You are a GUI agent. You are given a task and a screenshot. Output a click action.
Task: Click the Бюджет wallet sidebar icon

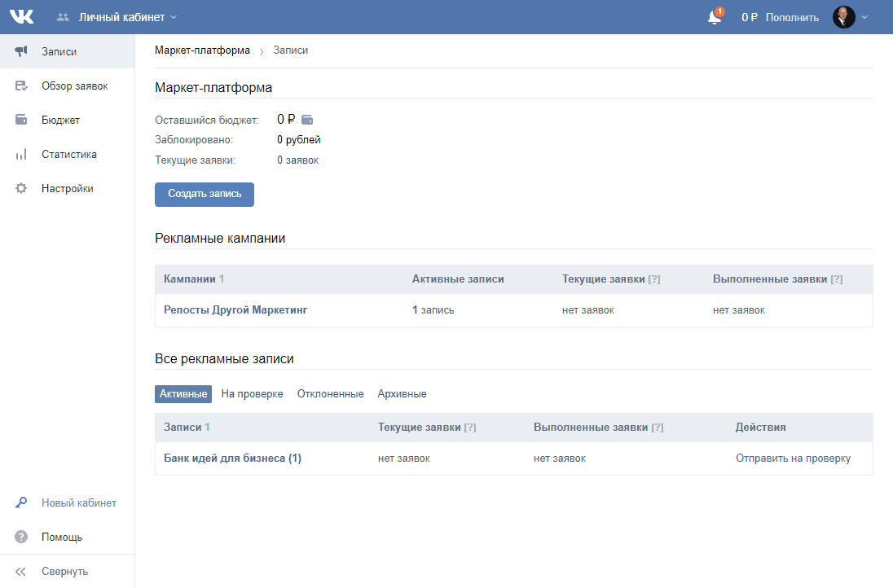(22, 120)
